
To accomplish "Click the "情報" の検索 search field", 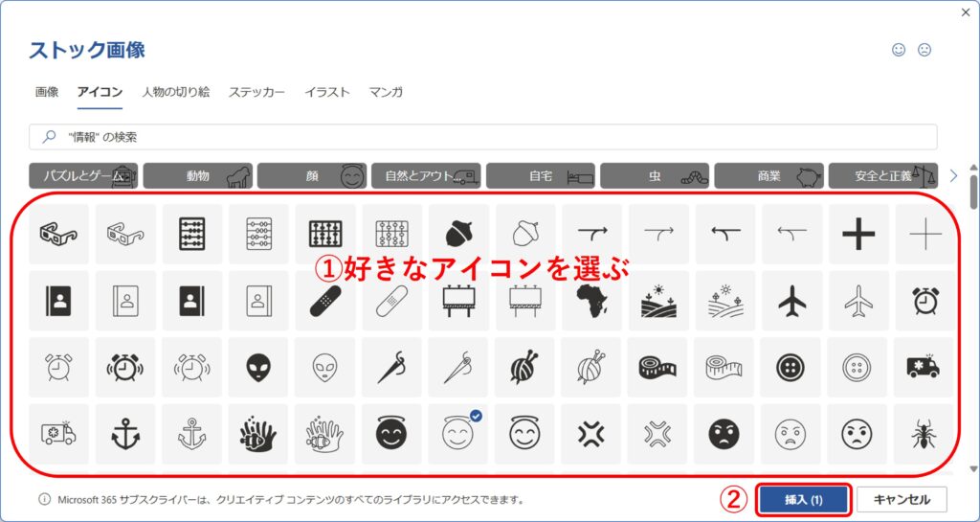I will (482, 137).
